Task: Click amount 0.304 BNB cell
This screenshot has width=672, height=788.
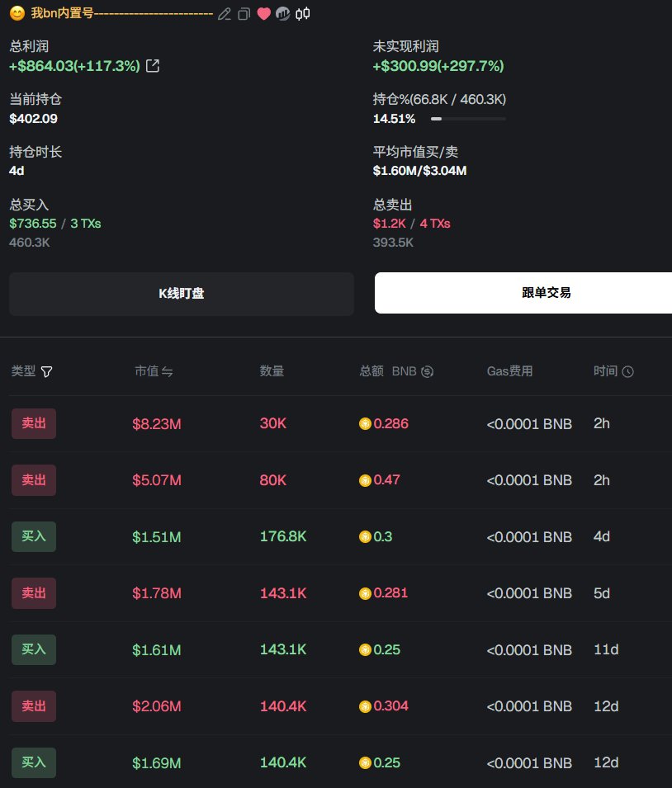Action: [x=384, y=706]
